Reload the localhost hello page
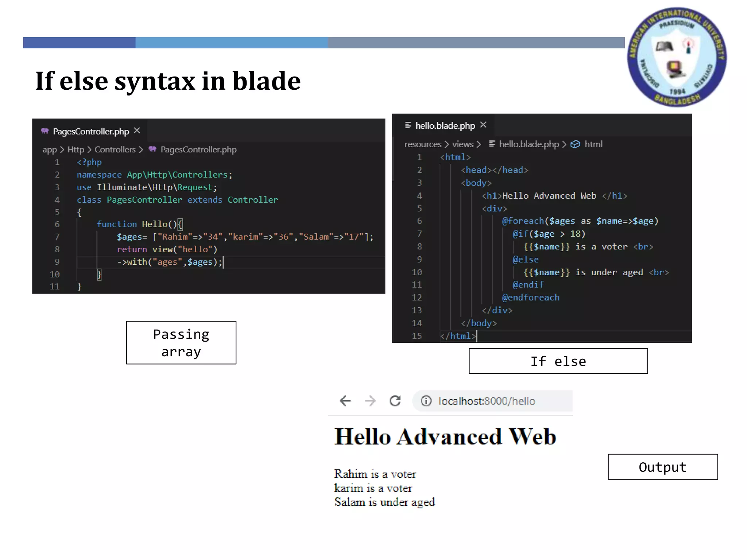The width and height of the screenshot is (747, 560). pyautogui.click(x=395, y=401)
